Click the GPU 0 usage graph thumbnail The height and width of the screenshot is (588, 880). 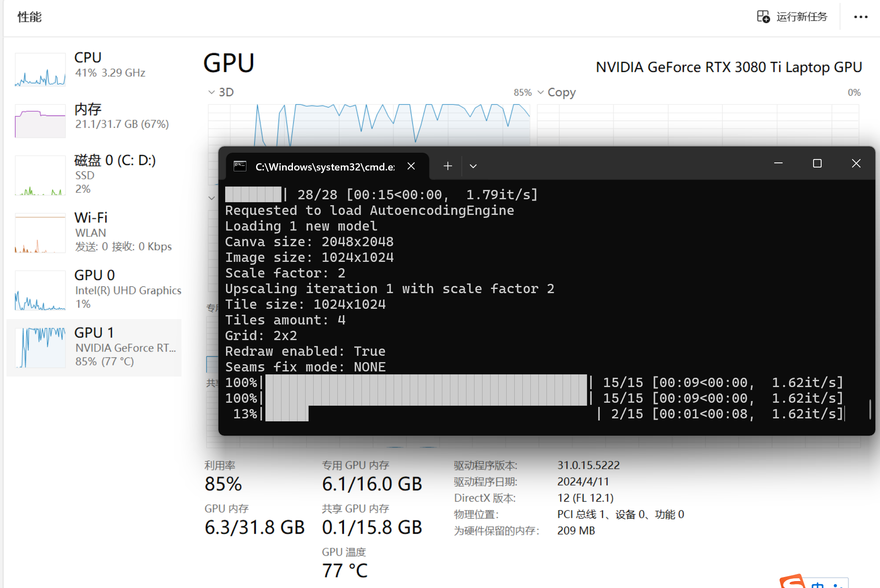(x=40, y=290)
